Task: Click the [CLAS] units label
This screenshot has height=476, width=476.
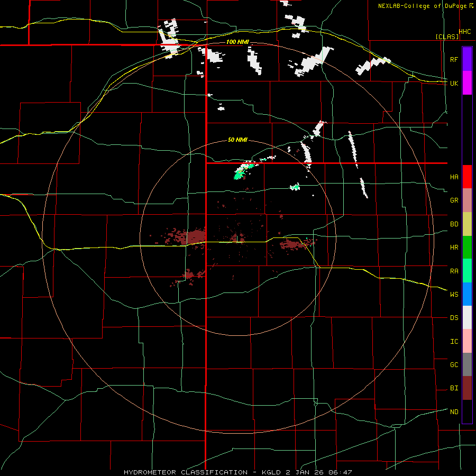Action: 447,36
